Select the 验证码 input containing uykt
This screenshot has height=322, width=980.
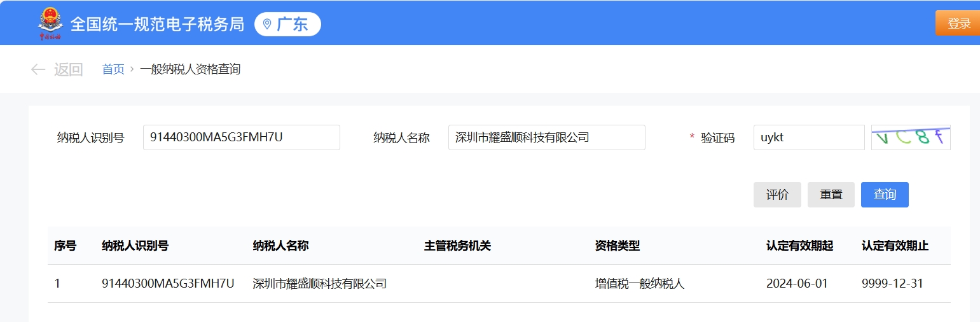tap(808, 137)
